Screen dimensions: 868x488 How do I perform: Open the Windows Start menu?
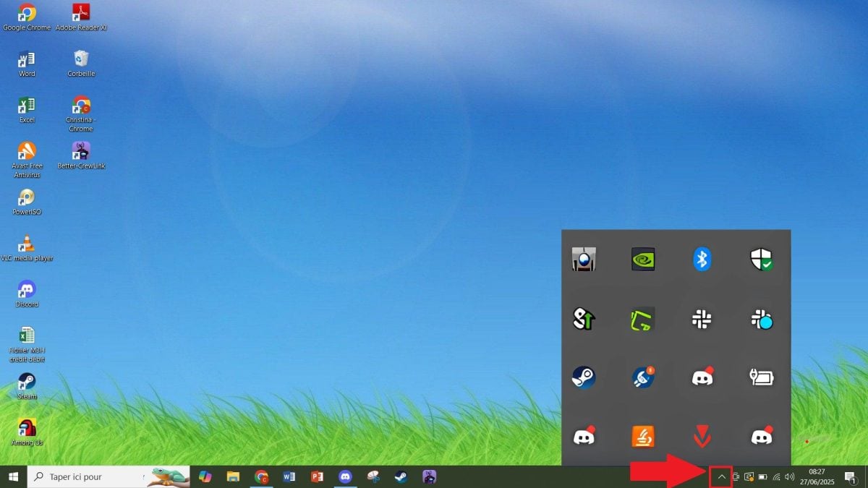[13, 477]
